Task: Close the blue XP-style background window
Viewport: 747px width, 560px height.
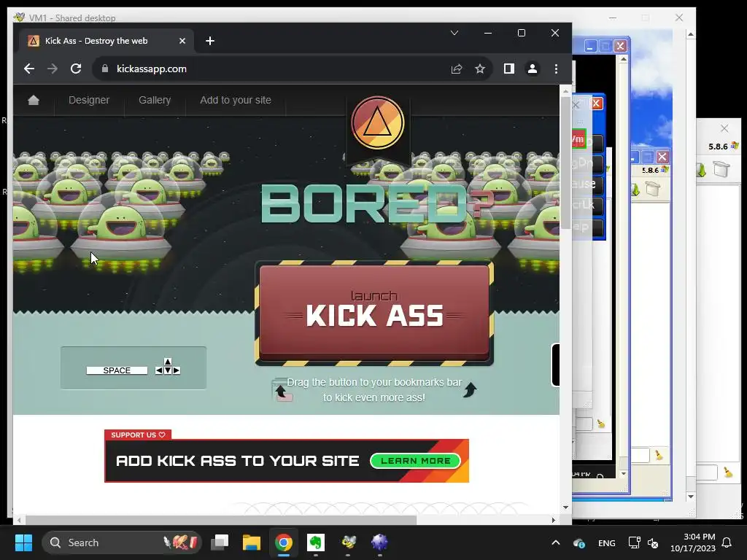Action: point(620,46)
